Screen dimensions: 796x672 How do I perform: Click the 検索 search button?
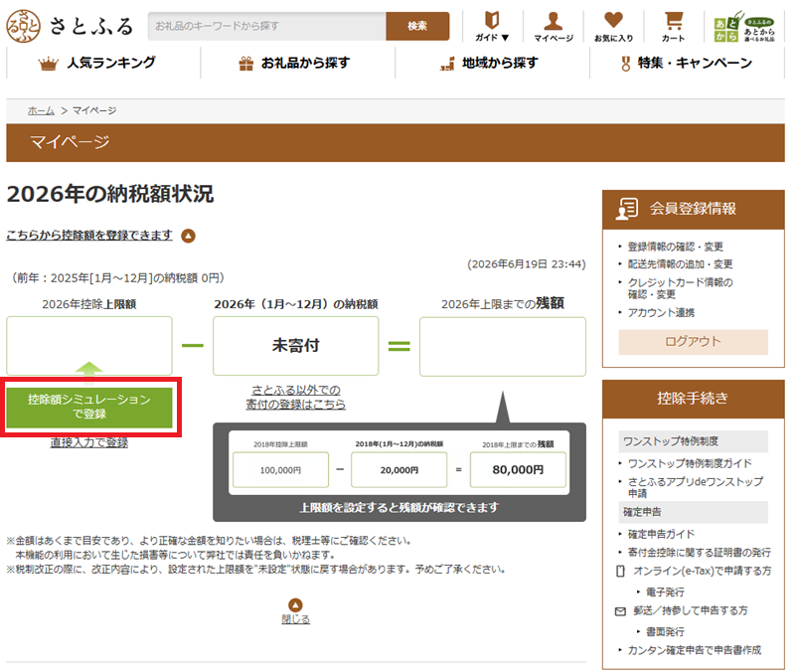click(417, 26)
